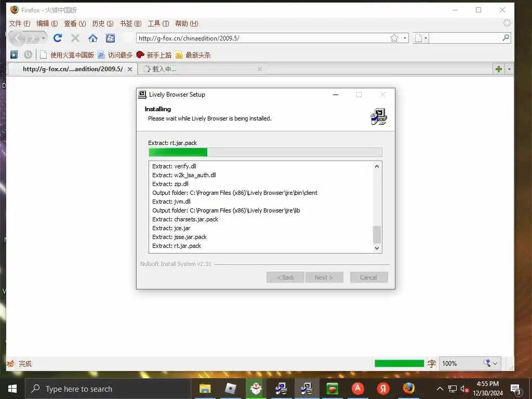Click the installer green progress bar
This screenshot has height=399, width=532.
coord(265,152)
